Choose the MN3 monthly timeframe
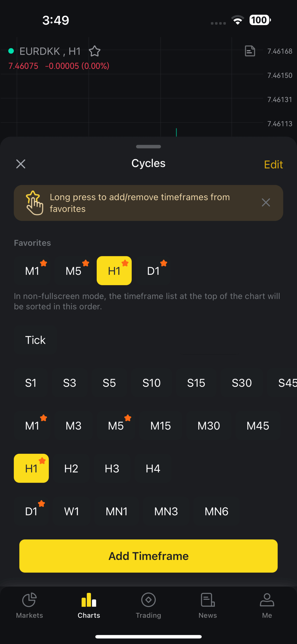This screenshot has height=644, width=297. click(x=166, y=512)
